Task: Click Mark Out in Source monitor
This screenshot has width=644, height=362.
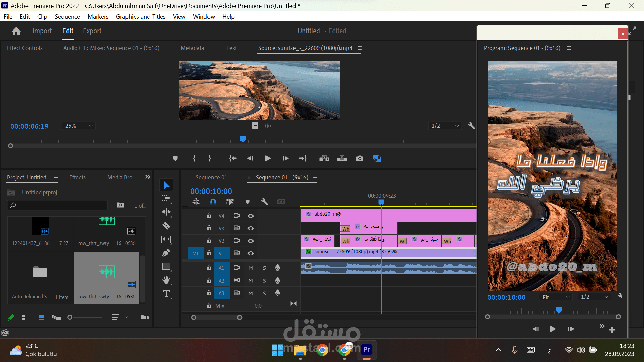Action: [x=210, y=158]
